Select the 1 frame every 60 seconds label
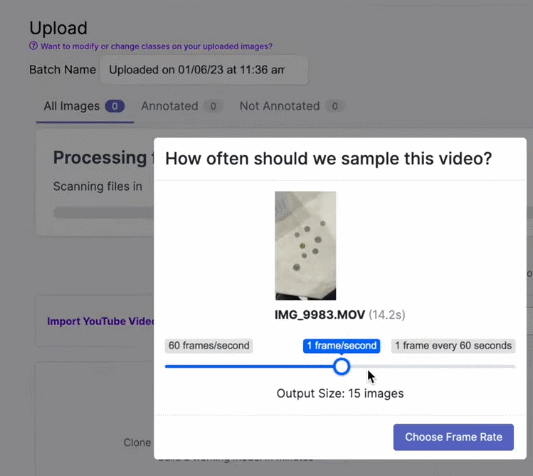The width and height of the screenshot is (533, 476). coord(453,346)
